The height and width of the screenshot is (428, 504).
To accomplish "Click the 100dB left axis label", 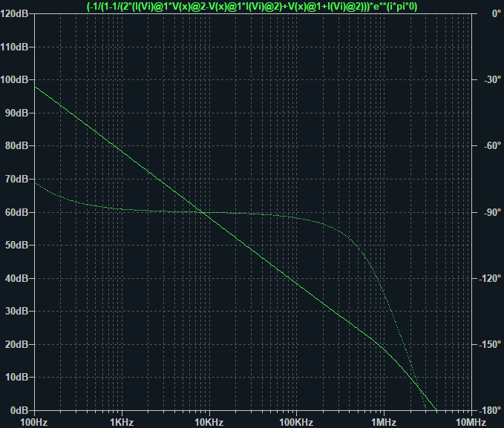I will (x=14, y=79).
